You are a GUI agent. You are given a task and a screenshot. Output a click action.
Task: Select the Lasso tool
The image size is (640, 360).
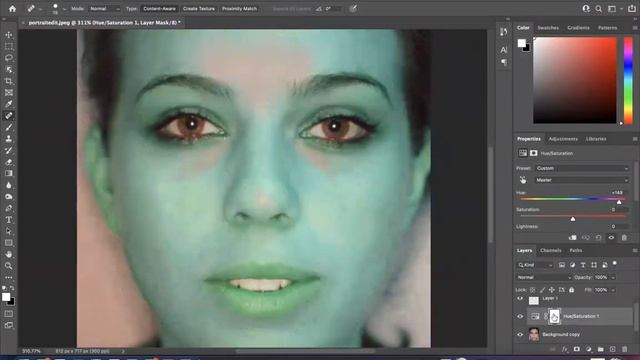coord(9,58)
